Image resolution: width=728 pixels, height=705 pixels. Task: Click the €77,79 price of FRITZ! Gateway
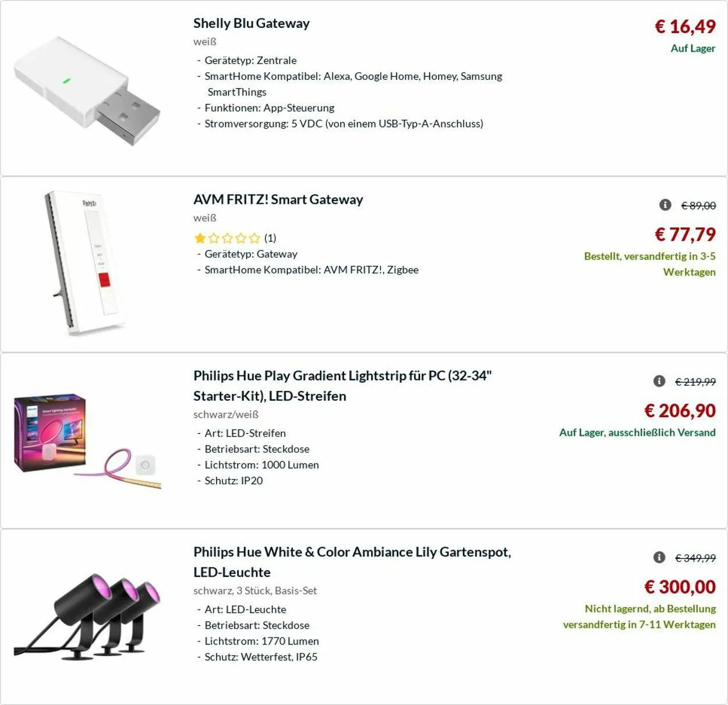coord(685,234)
